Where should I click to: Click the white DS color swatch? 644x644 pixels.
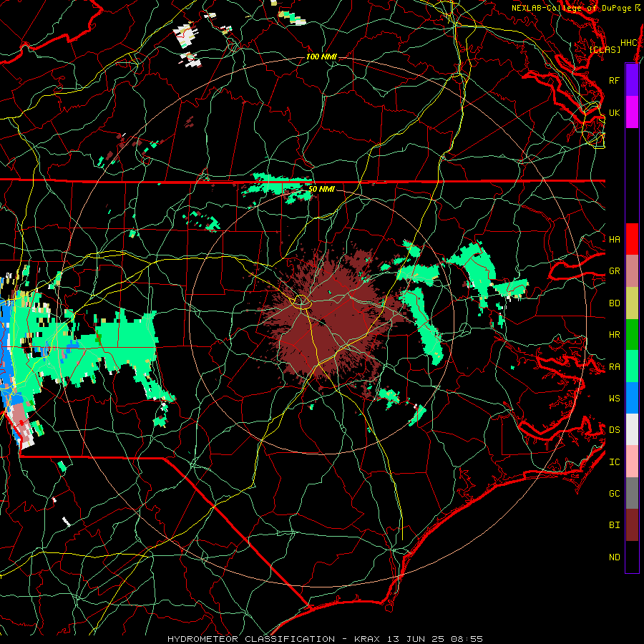pyautogui.click(x=632, y=429)
